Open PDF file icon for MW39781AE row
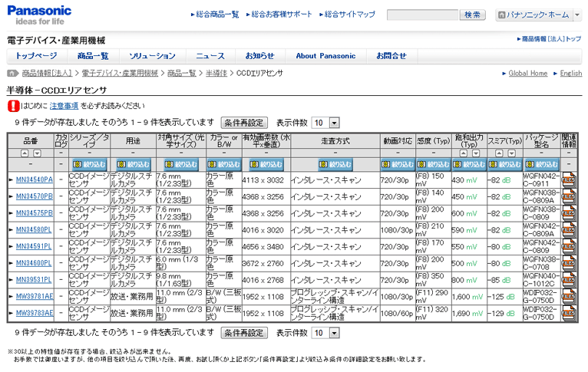This screenshot has width=588, height=372. coord(569,297)
